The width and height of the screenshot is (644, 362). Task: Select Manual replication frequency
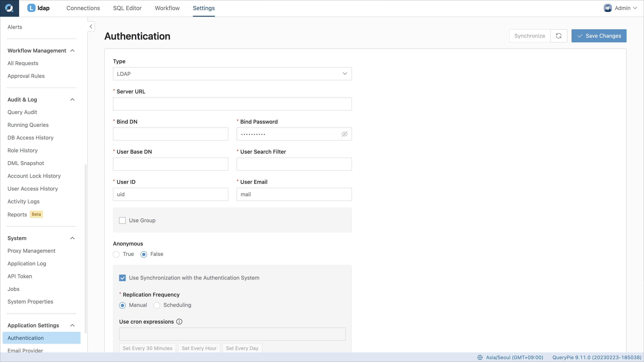[x=122, y=305]
